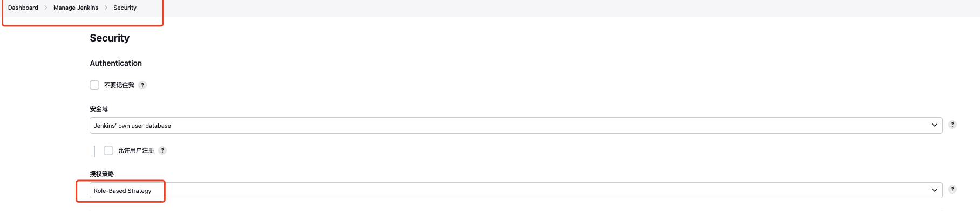Click breadcrumb chevron after Manage Jenkins
The width and height of the screenshot is (980, 221).
106,8
